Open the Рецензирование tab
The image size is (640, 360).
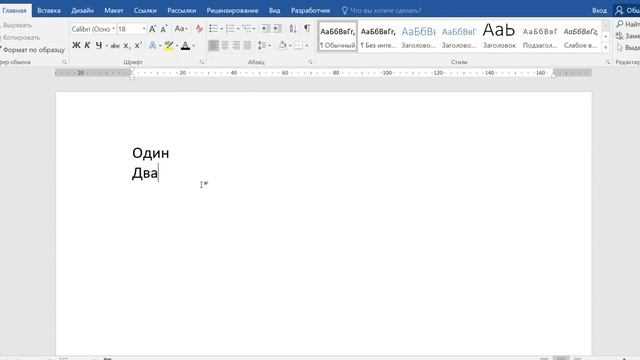pyautogui.click(x=232, y=11)
